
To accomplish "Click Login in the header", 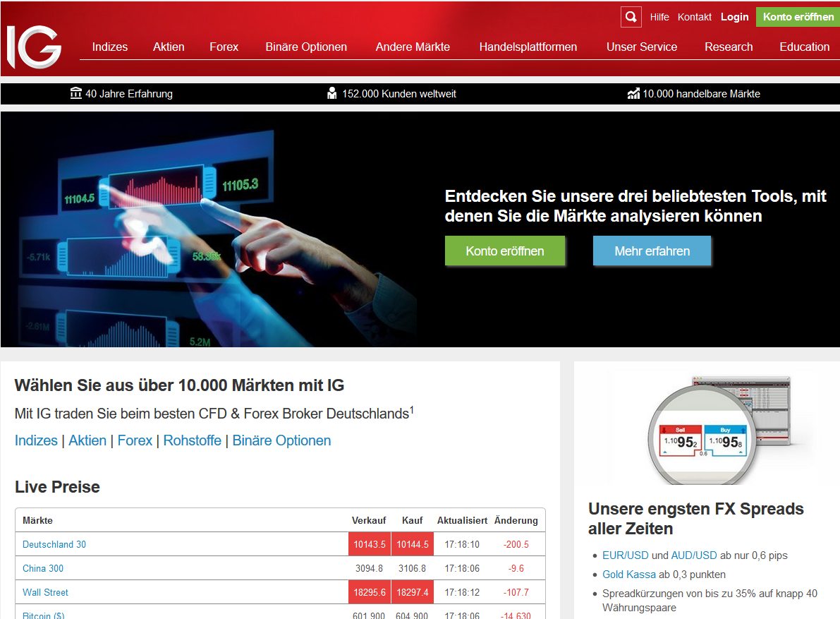I will (x=734, y=17).
